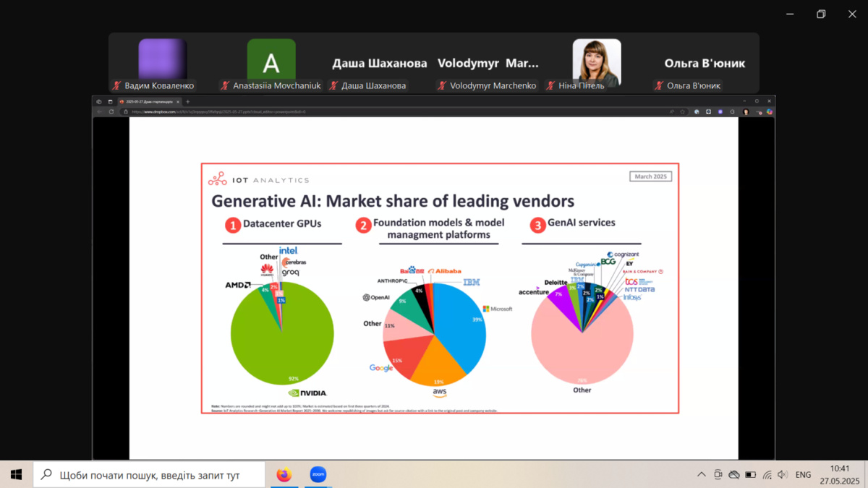Viewport: 868px width, 488px height.
Task: Click muted mic icon beside Ніна Пітель
Action: point(550,85)
